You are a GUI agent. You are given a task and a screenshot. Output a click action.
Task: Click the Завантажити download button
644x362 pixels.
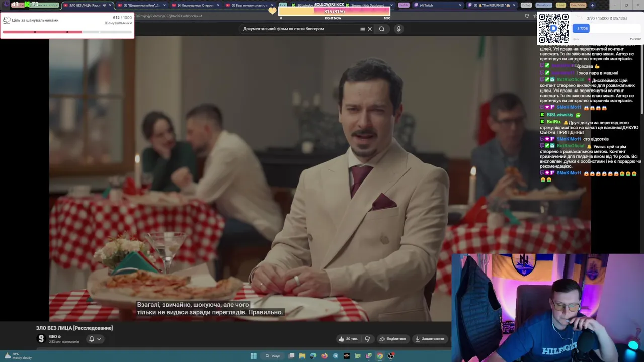coord(430,339)
